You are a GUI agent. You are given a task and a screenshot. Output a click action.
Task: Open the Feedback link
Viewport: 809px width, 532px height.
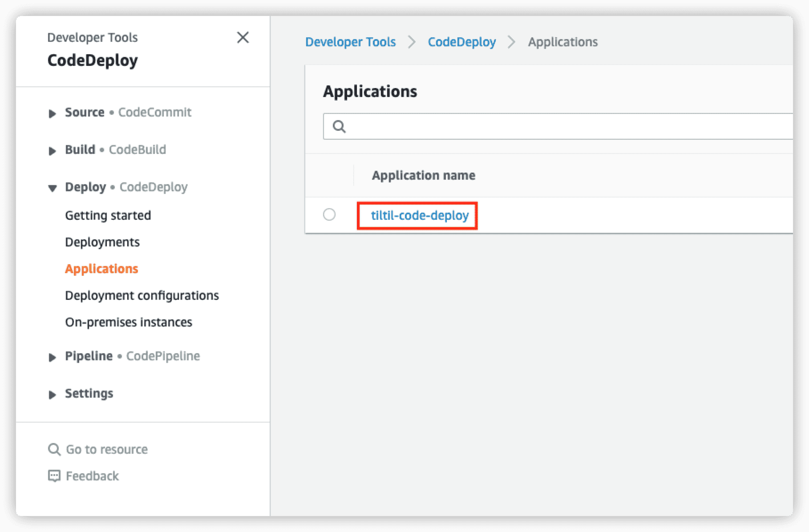point(92,476)
